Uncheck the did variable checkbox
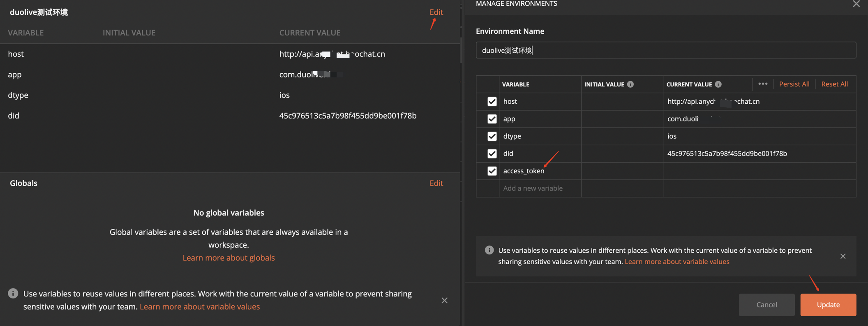868x326 pixels. click(492, 153)
